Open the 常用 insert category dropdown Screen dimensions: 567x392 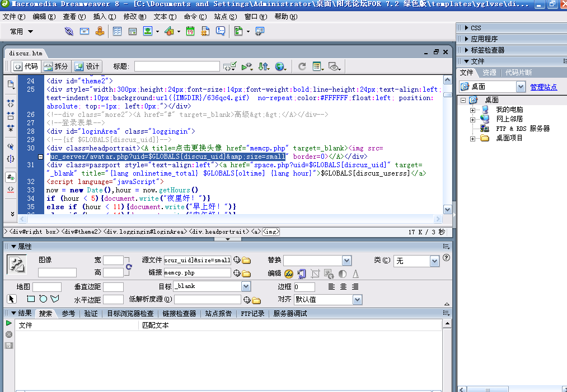coord(22,31)
